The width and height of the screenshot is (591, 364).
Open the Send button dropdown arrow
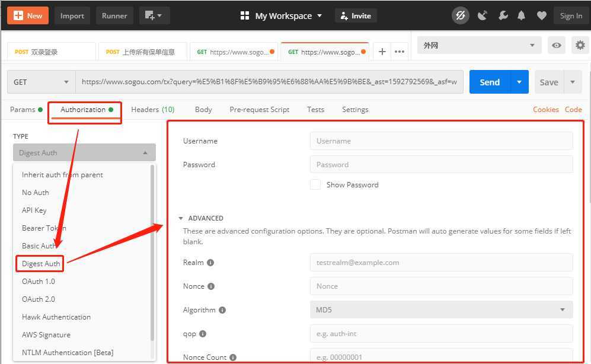(x=519, y=82)
